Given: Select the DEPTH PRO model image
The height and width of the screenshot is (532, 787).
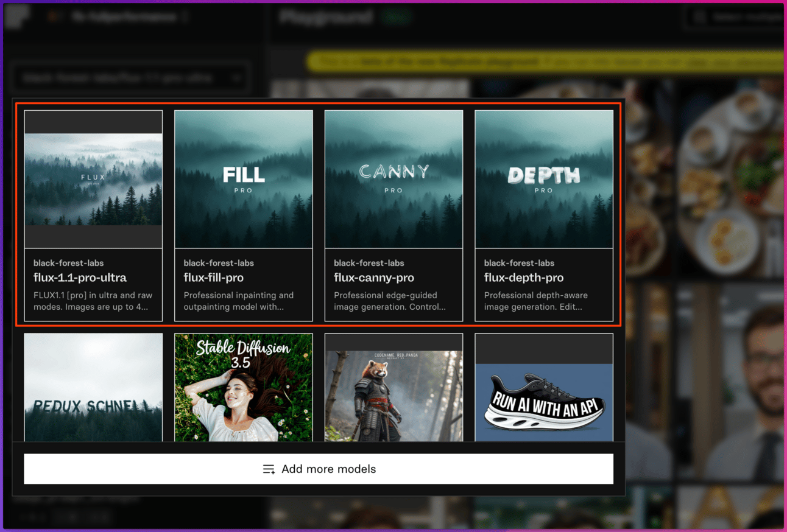Looking at the screenshot, I should (x=544, y=180).
